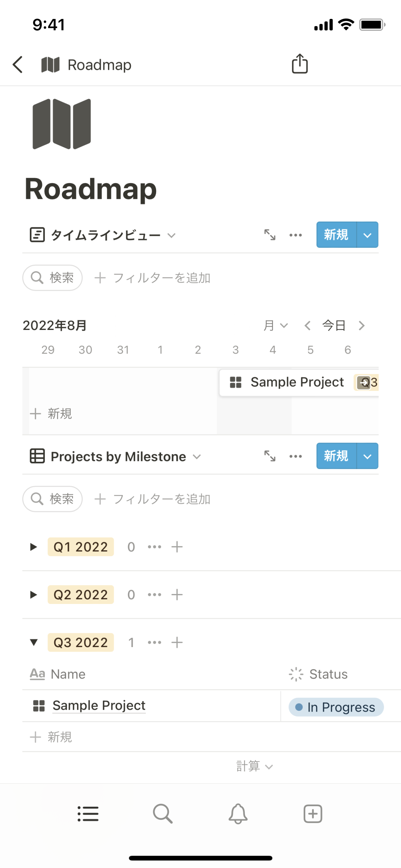Collapse the Q3 2022 group
The height and width of the screenshot is (868, 401).
[x=34, y=642]
